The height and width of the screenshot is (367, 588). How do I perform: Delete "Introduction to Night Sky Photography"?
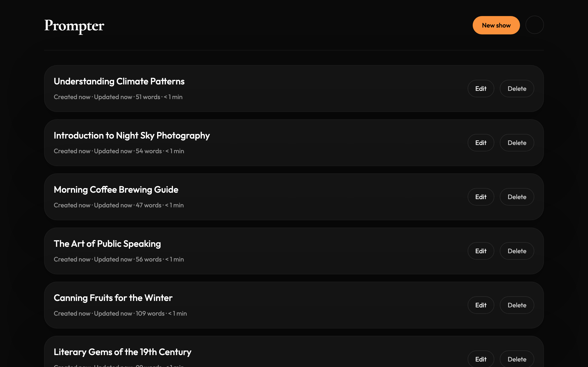click(x=517, y=142)
